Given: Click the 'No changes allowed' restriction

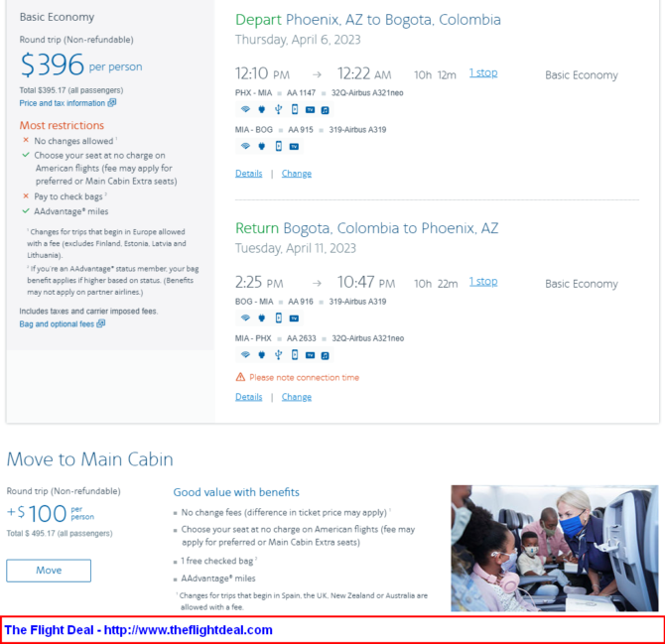Looking at the screenshot, I should point(73,141).
